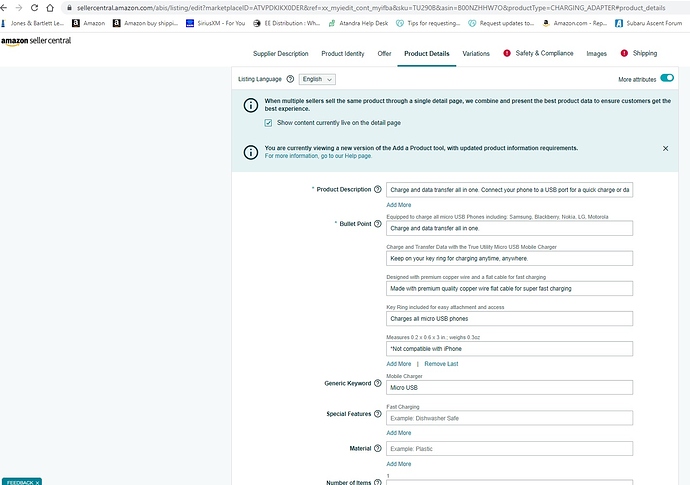Screen dimensions: 690x485
Task: Click the help icon next to Material
Action: [378, 448]
